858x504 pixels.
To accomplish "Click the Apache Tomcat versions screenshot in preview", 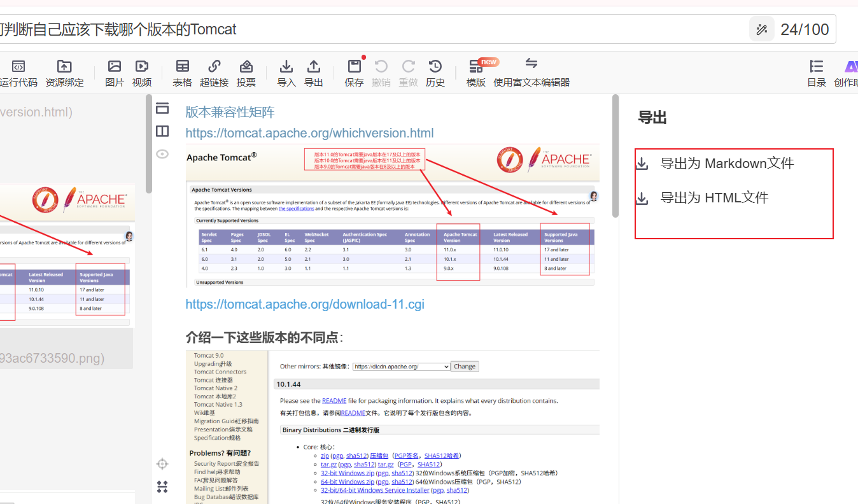I will click(393, 216).
